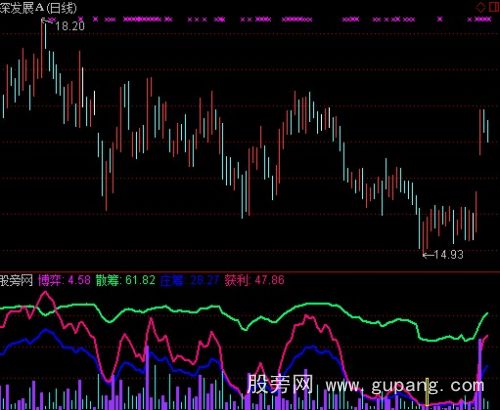The image size is (500, 410).
Task: Click the red square panel icon
Action: 495,7
